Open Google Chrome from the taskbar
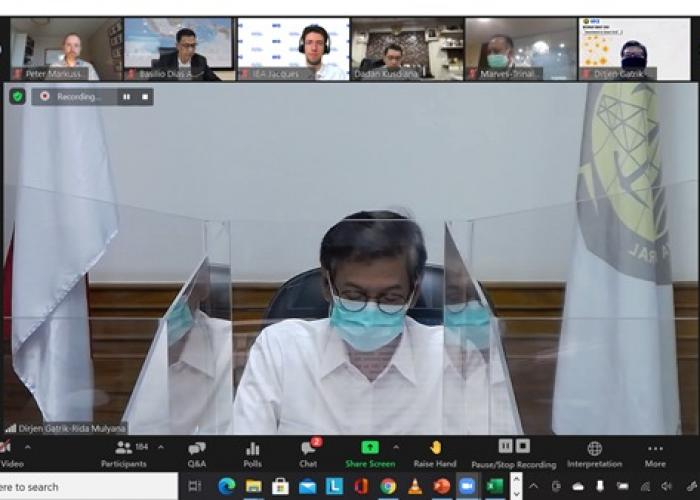The width and height of the screenshot is (700, 500). coord(388,487)
